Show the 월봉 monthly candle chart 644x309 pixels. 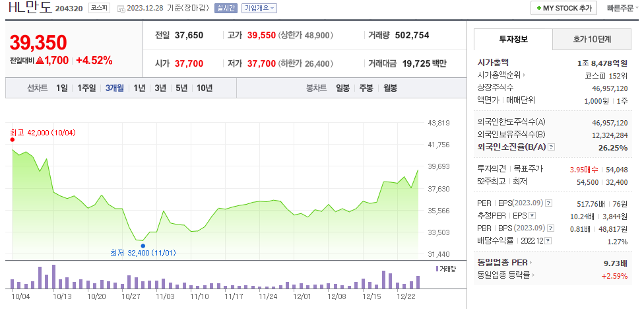click(390, 88)
